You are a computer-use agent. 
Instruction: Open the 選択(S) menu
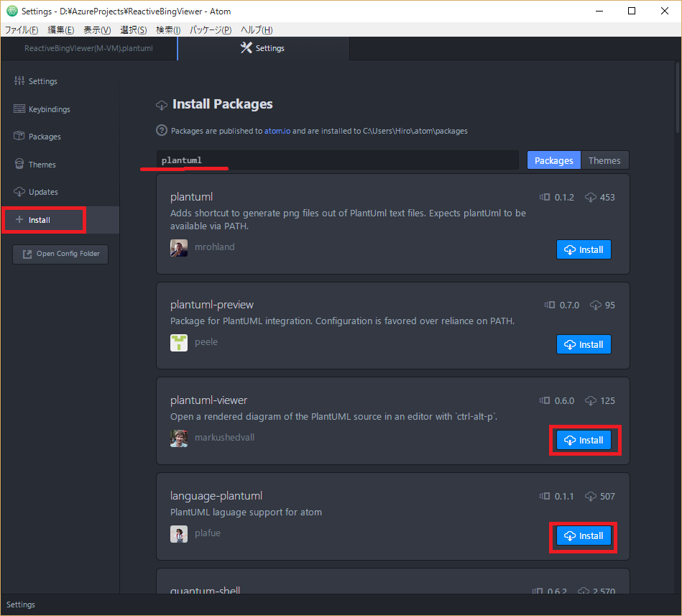coord(133,29)
